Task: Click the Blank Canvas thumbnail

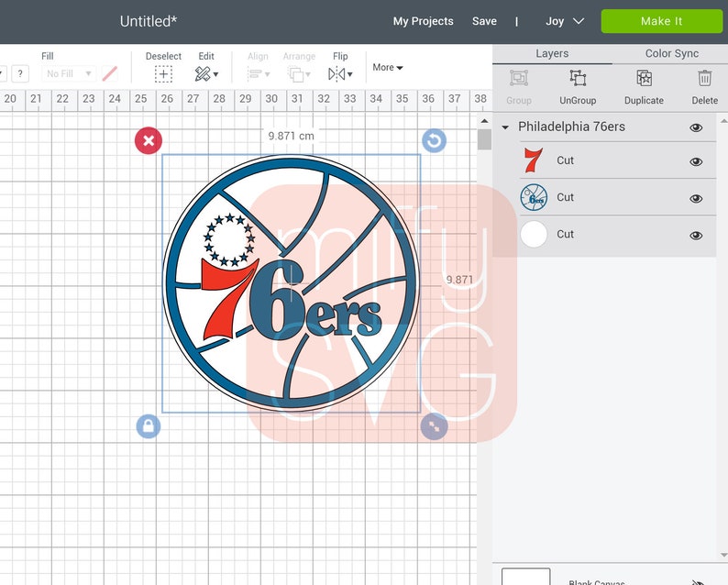Action: point(525,577)
